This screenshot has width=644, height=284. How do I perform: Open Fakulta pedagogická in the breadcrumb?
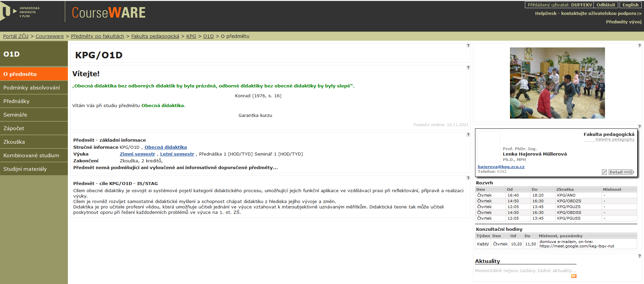155,36
